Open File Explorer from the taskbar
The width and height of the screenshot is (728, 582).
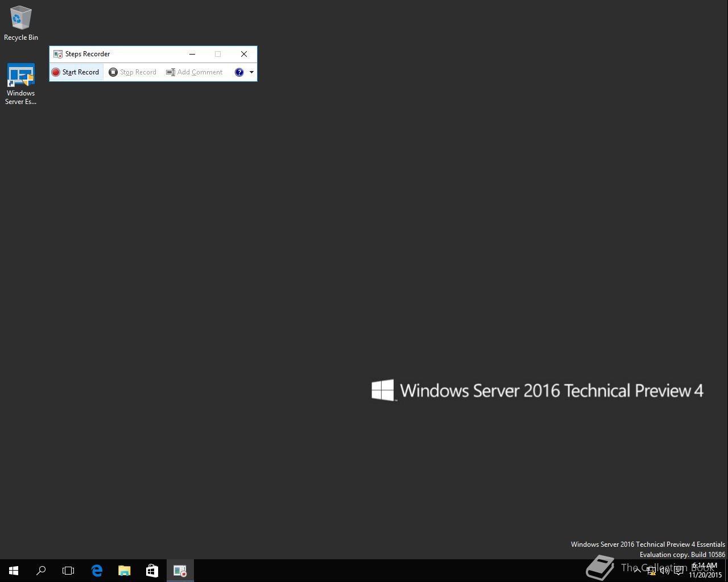(124, 571)
